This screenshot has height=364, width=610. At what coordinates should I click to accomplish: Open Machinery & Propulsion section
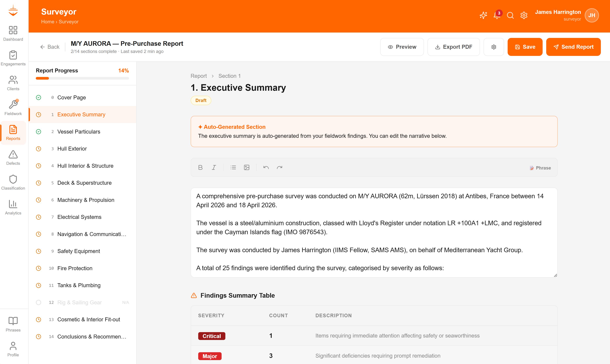point(86,200)
